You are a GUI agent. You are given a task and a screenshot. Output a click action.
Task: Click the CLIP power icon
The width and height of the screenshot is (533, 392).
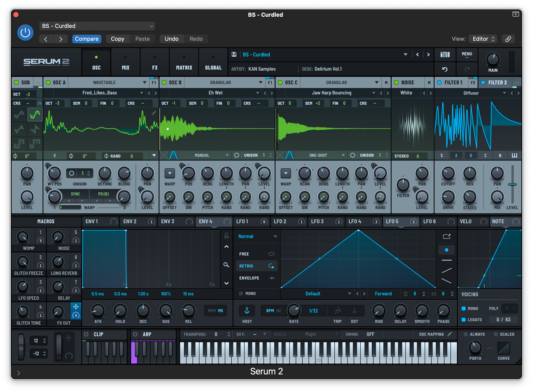point(86,334)
